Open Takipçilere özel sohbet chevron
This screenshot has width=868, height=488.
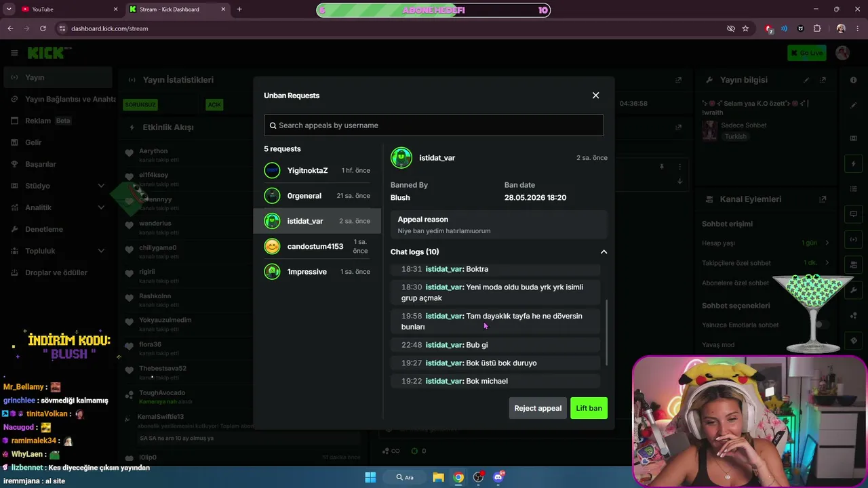[x=828, y=263]
